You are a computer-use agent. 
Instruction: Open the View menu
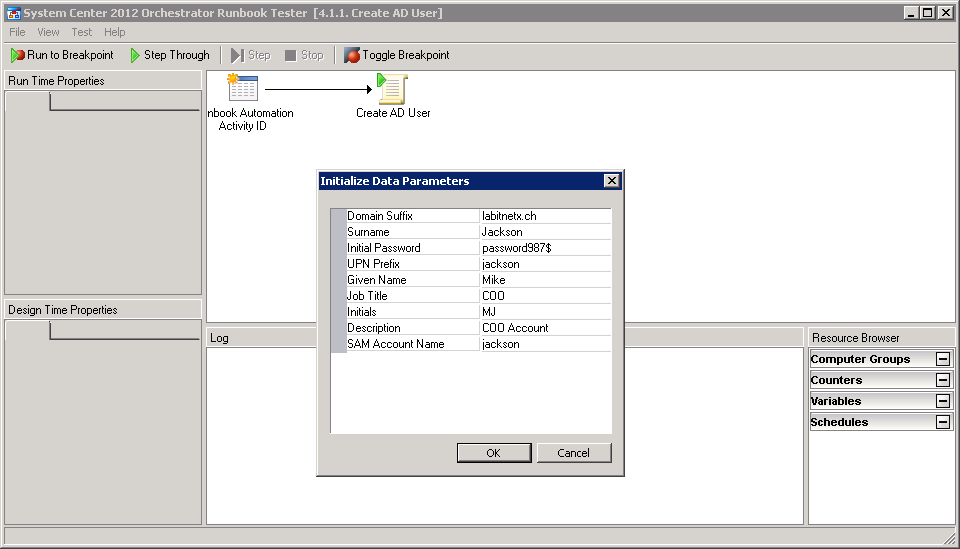click(x=48, y=33)
